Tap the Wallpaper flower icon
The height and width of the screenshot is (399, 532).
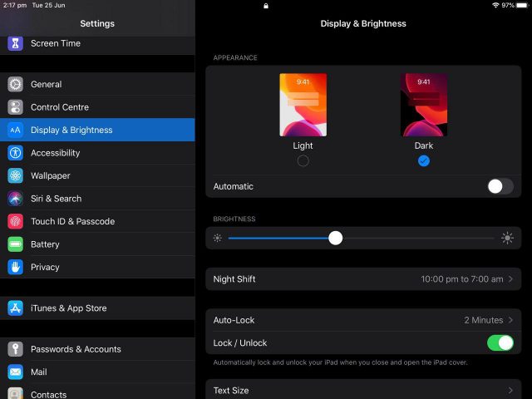[15, 175]
